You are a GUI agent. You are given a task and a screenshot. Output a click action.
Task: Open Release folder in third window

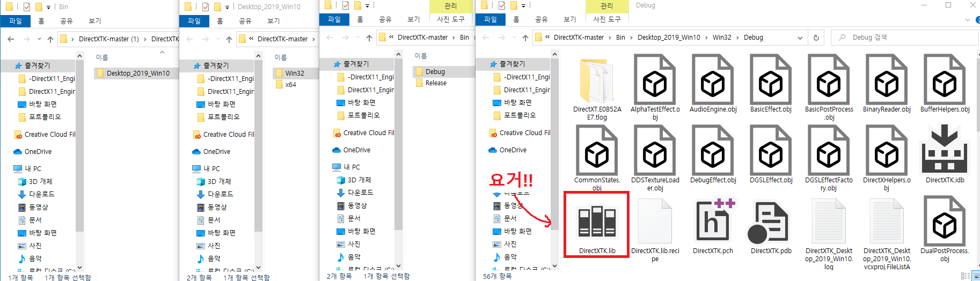(x=436, y=83)
